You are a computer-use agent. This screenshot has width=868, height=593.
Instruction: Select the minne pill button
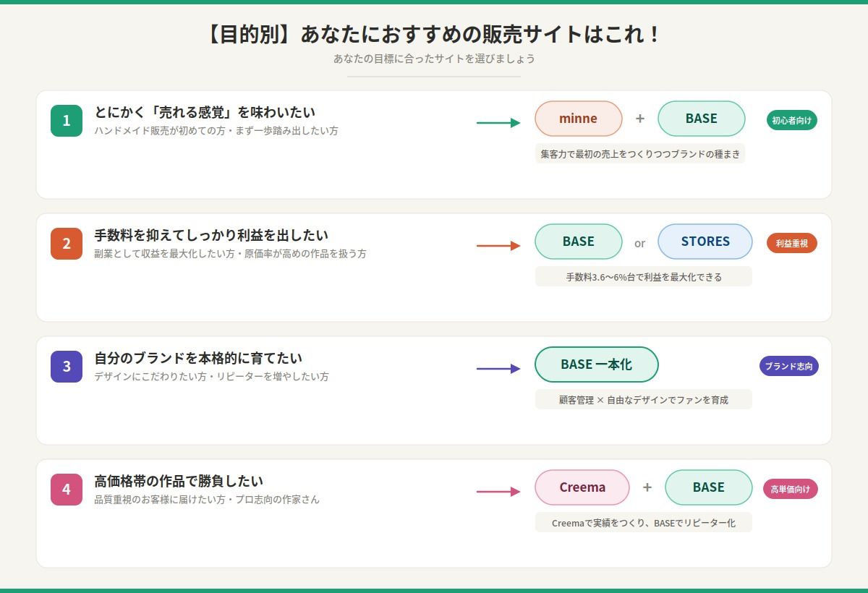[x=579, y=118]
